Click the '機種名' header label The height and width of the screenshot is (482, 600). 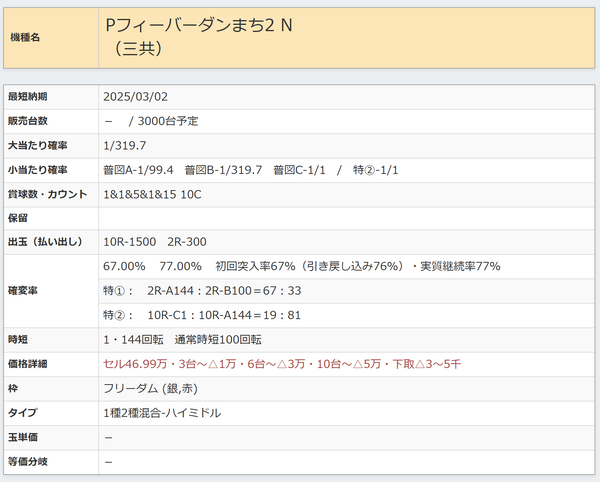pos(25,37)
